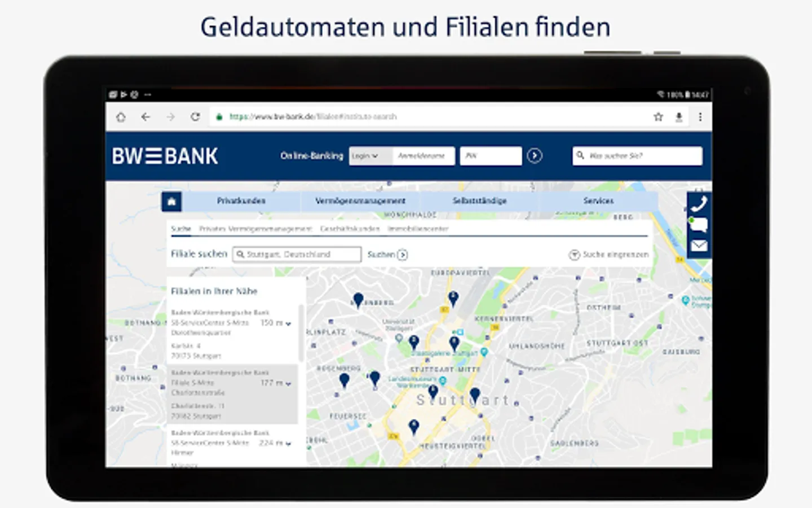Go back with the browser back arrow
The width and height of the screenshot is (812, 508).
[x=145, y=117]
